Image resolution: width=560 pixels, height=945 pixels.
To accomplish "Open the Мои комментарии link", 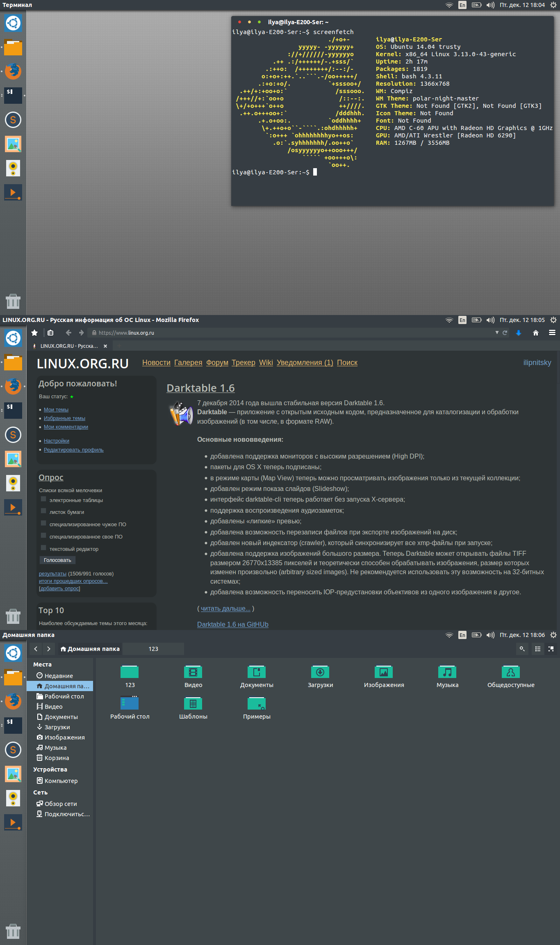I will tap(66, 427).
